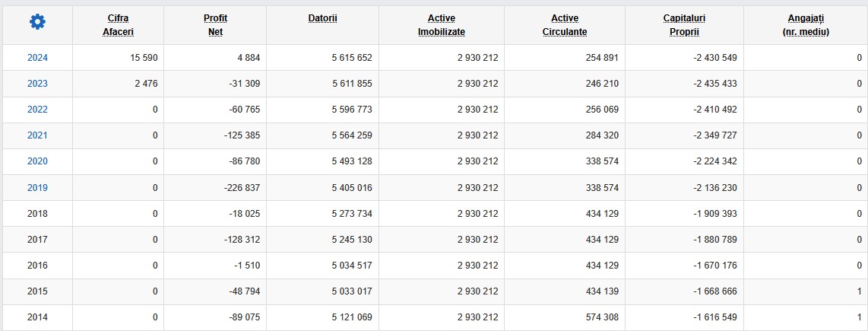The image size is (868, 331).
Task: Open the 2019 year link
Action: (x=38, y=187)
